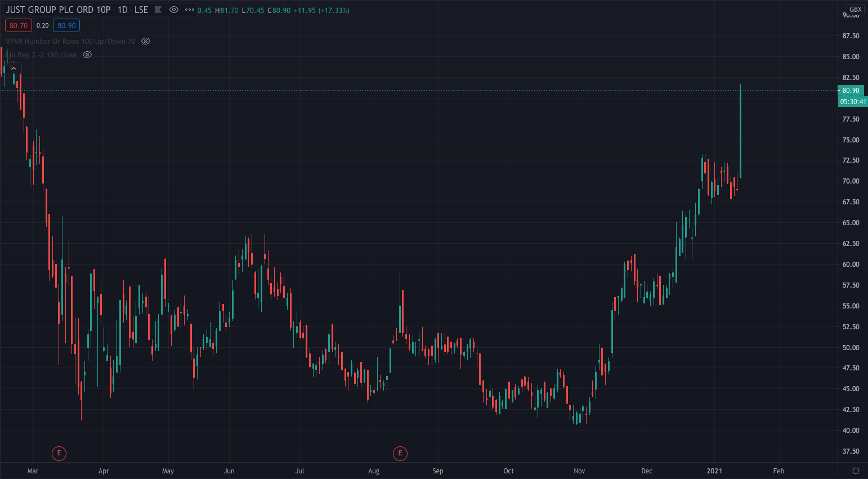Collapse the indicator legend with the chevron
868x479 pixels.
[14, 69]
